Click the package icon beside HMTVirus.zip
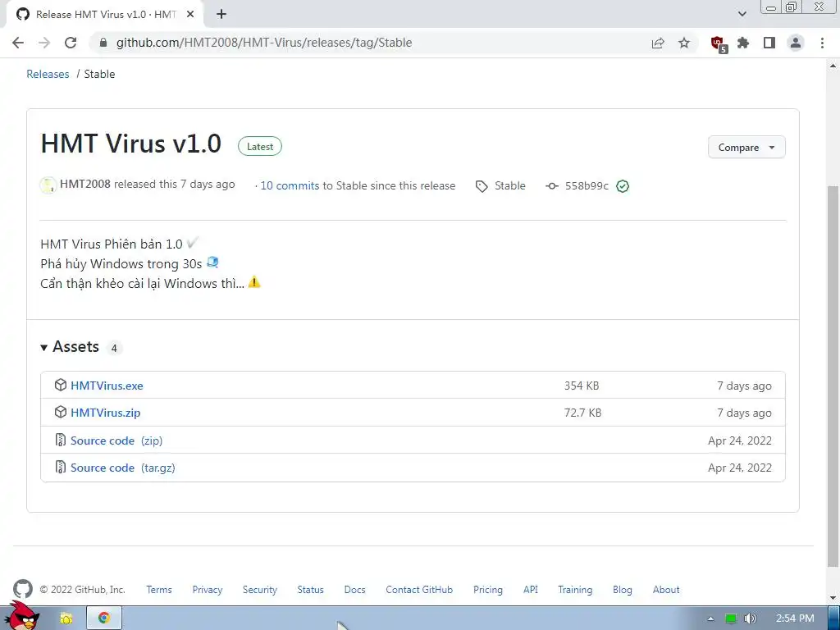The height and width of the screenshot is (630, 840). click(x=61, y=412)
